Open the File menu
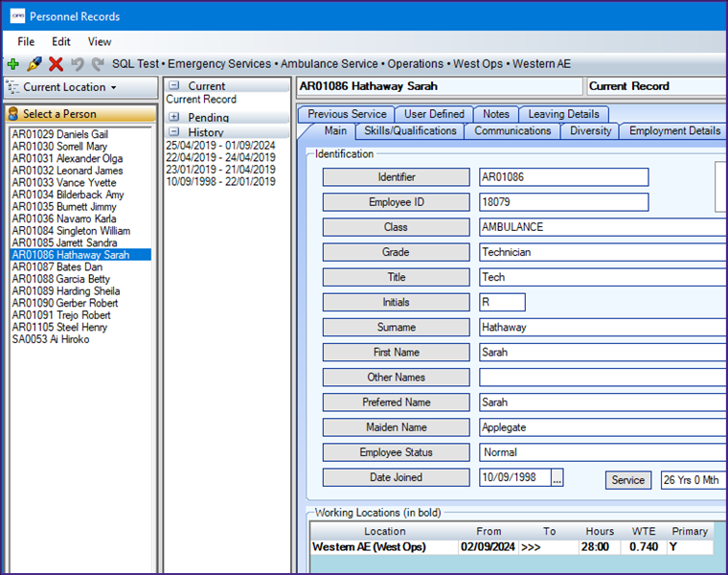This screenshot has height=575, width=728. (x=26, y=41)
